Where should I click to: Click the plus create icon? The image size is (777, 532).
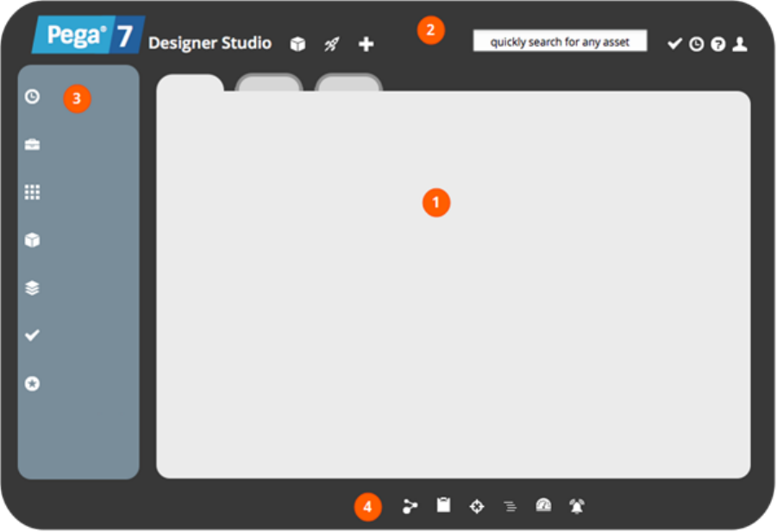pos(367,44)
